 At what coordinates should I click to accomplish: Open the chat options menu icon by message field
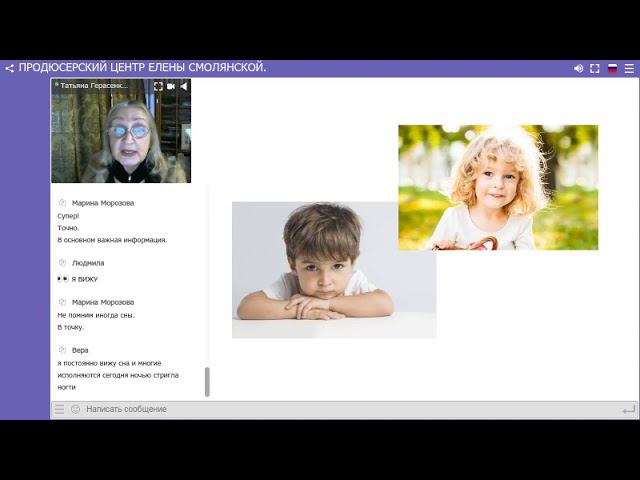click(x=60, y=409)
